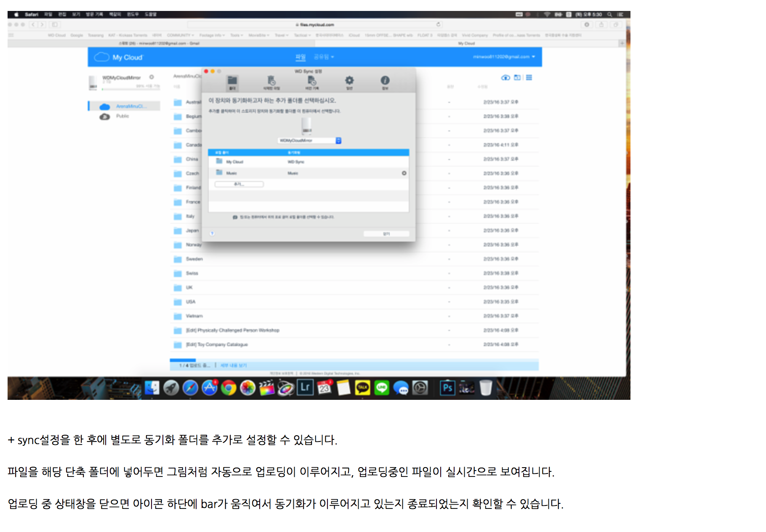
Task: Open LINE from the dock
Action: [382, 388]
